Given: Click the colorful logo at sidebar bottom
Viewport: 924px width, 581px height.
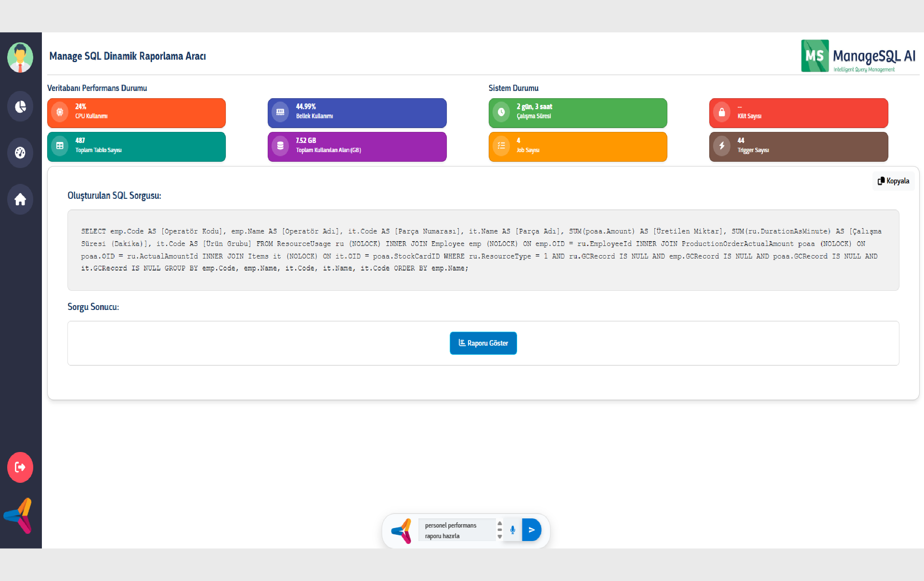Looking at the screenshot, I should point(19,516).
